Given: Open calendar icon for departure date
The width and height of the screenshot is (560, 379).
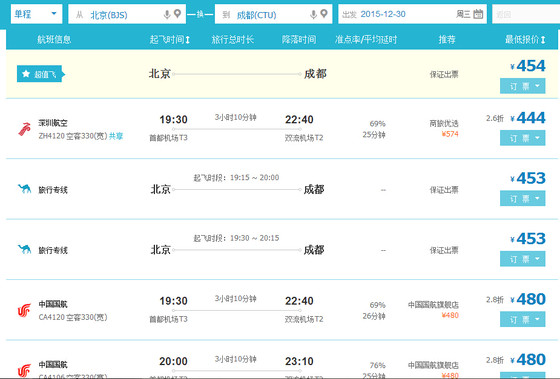Looking at the screenshot, I should [478, 14].
